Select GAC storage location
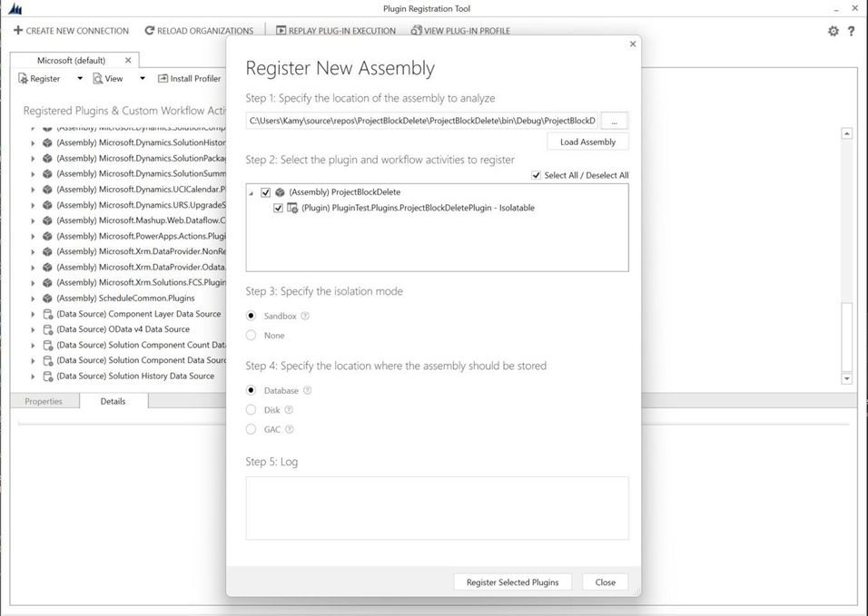This screenshot has height=616, width=868. pyautogui.click(x=252, y=429)
